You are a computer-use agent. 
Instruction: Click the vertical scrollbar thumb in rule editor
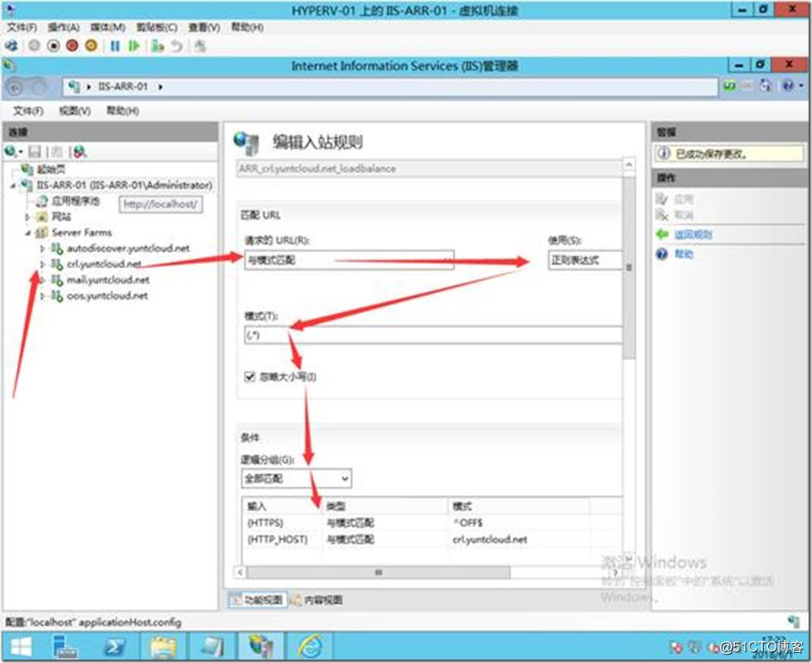(629, 267)
